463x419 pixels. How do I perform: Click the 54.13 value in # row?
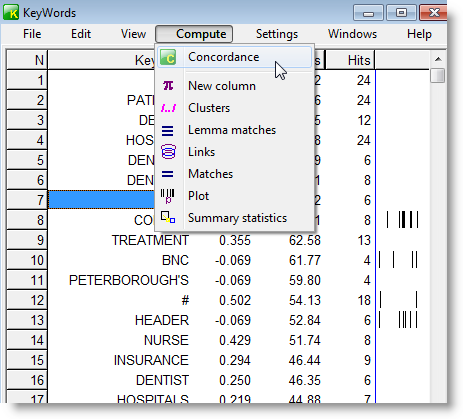tap(305, 300)
